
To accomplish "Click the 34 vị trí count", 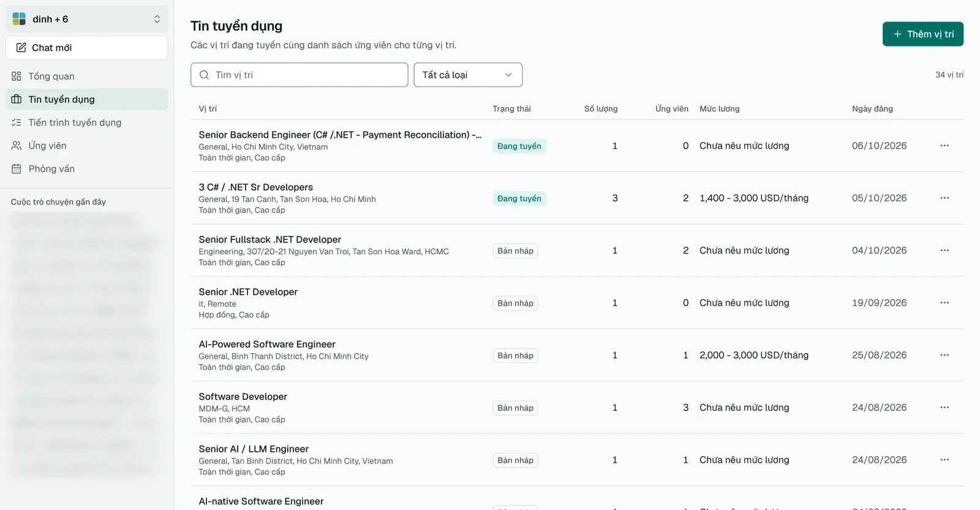I will tap(949, 75).
